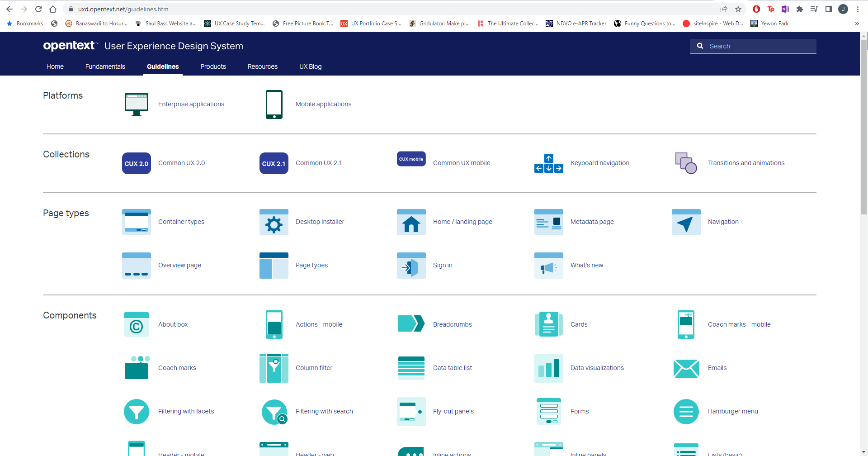Click the page vertical scrollbar thumb
Image resolution: width=868 pixels, height=456 pixels.
click(863, 127)
